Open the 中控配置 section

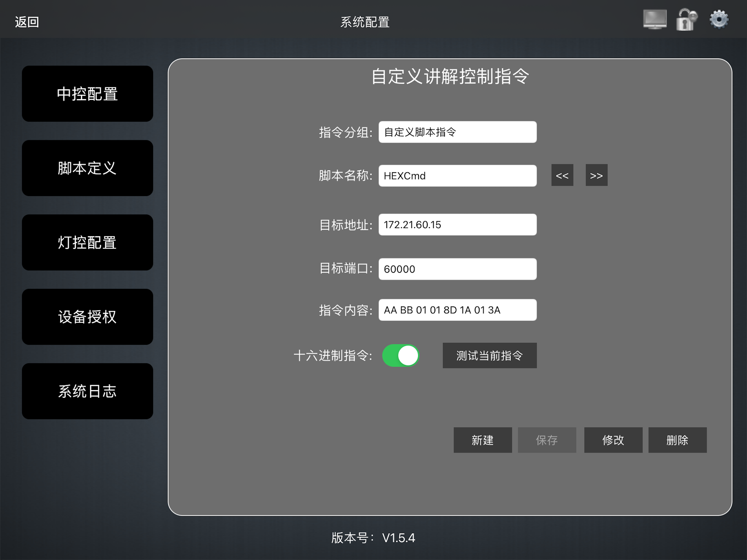pos(87,94)
